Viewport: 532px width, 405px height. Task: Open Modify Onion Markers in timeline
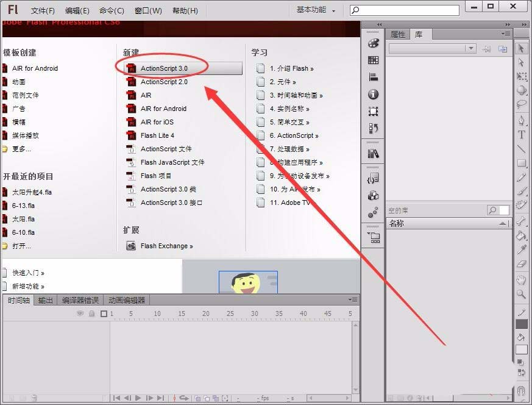(225, 398)
